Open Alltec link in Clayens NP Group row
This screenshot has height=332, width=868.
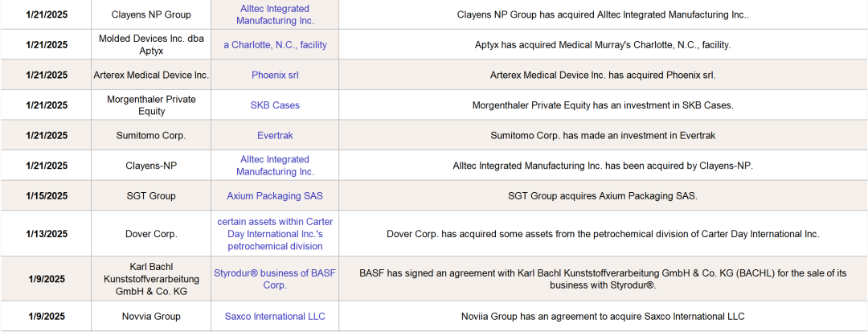pos(275,14)
